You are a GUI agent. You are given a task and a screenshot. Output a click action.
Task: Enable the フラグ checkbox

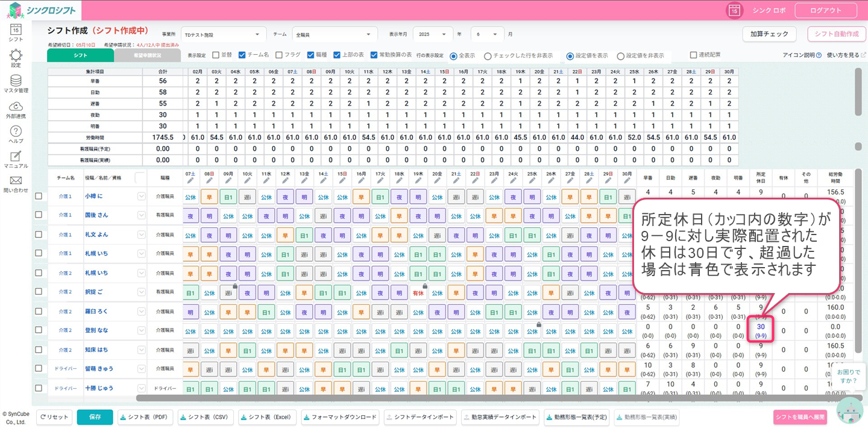pyautogui.click(x=279, y=55)
